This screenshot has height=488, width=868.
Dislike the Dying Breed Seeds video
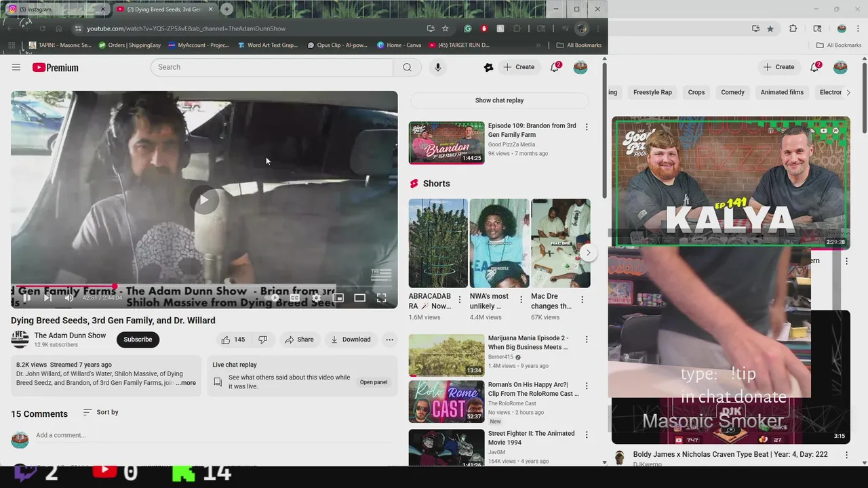pyautogui.click(x=262, y=340)
